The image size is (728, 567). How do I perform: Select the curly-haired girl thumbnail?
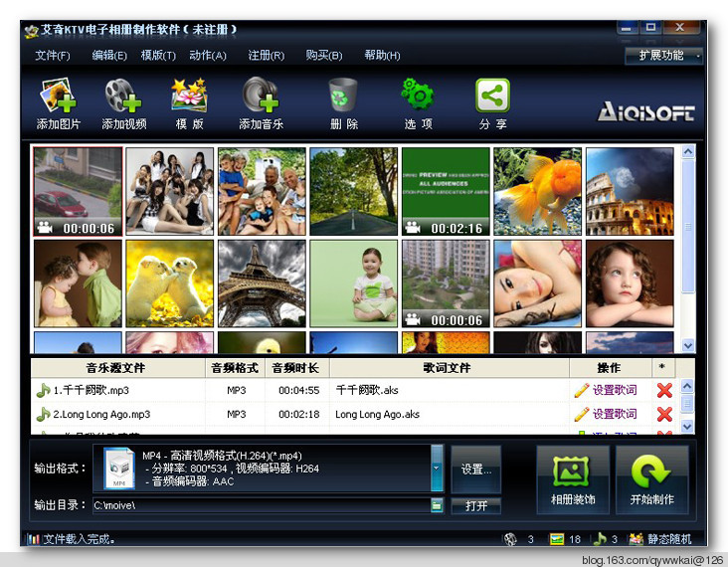coord(630,283)
